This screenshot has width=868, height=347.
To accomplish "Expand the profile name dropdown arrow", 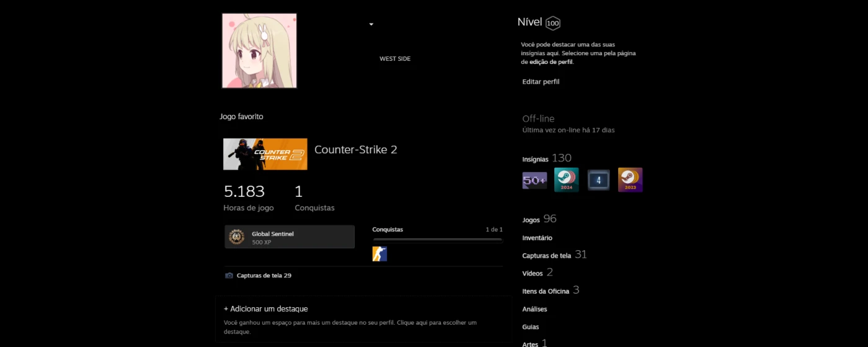I will (371, 24).
